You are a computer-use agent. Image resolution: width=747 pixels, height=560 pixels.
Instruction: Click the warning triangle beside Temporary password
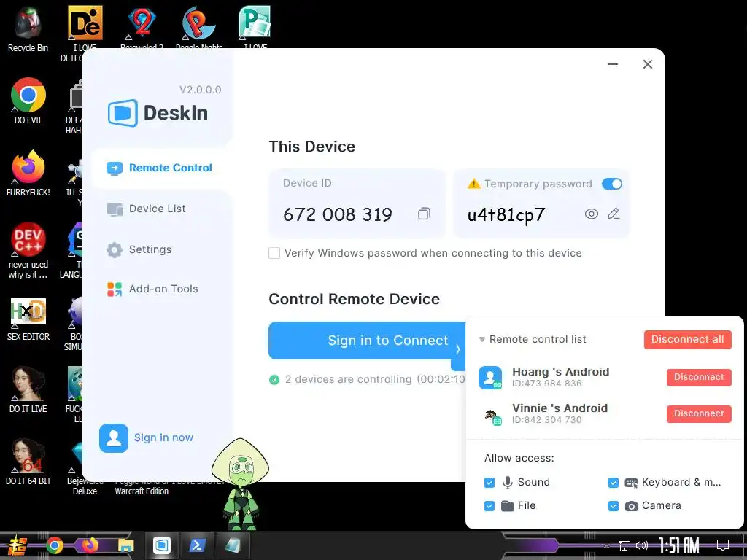coord(474,184)
